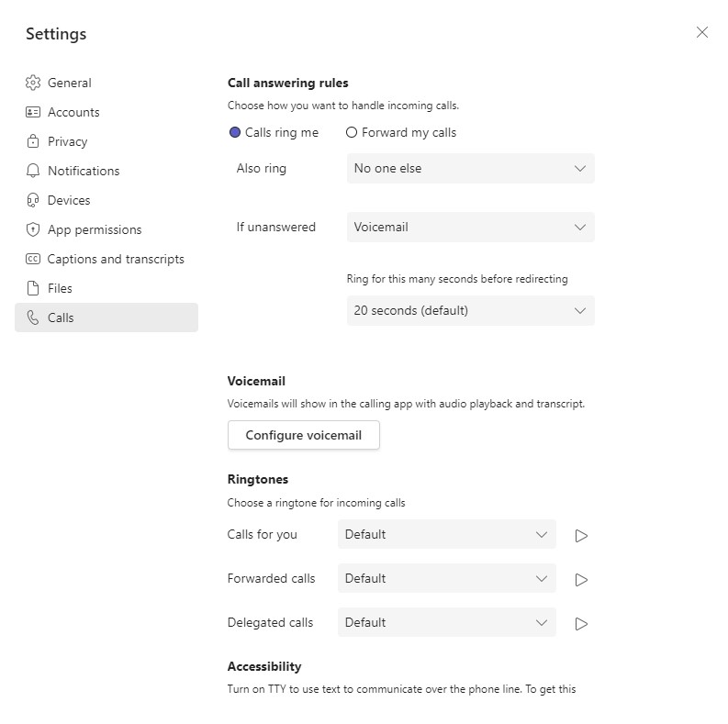Click the Notifications bell icon
728x724 pixels.
pos(33,171)
